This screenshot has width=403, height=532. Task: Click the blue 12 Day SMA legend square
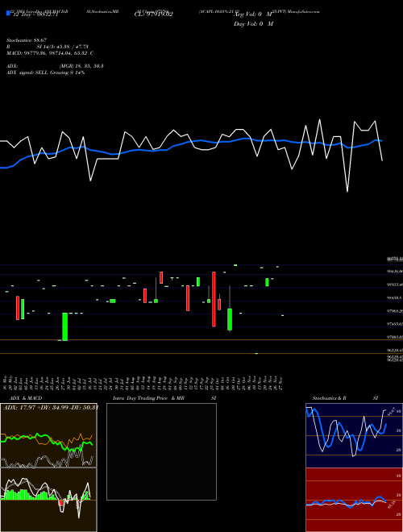point(8,14)
